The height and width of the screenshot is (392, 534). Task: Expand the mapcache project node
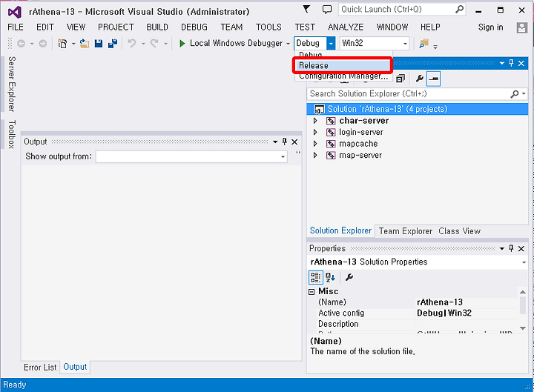pos(315,144)
